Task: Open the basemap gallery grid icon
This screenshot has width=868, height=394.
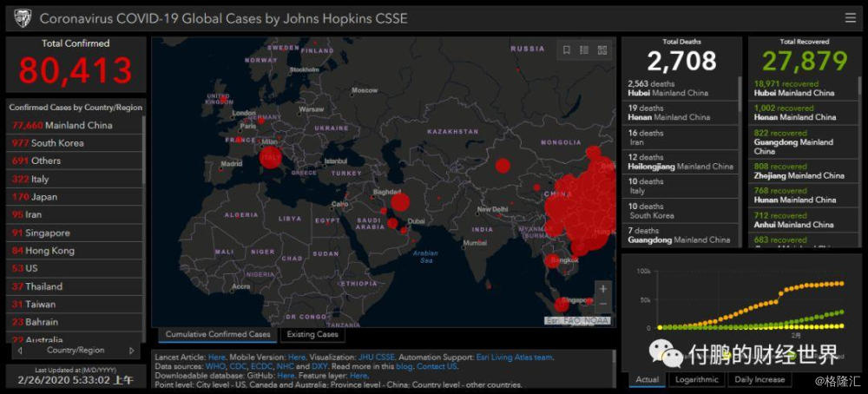Action: point(602,49)
